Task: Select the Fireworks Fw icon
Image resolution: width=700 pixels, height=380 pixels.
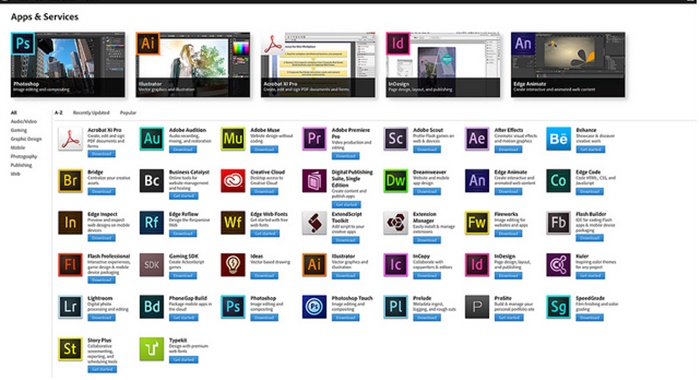Action: point(477,223)
